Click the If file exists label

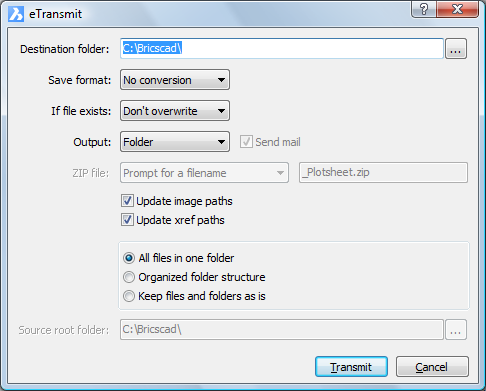[81, 111]
